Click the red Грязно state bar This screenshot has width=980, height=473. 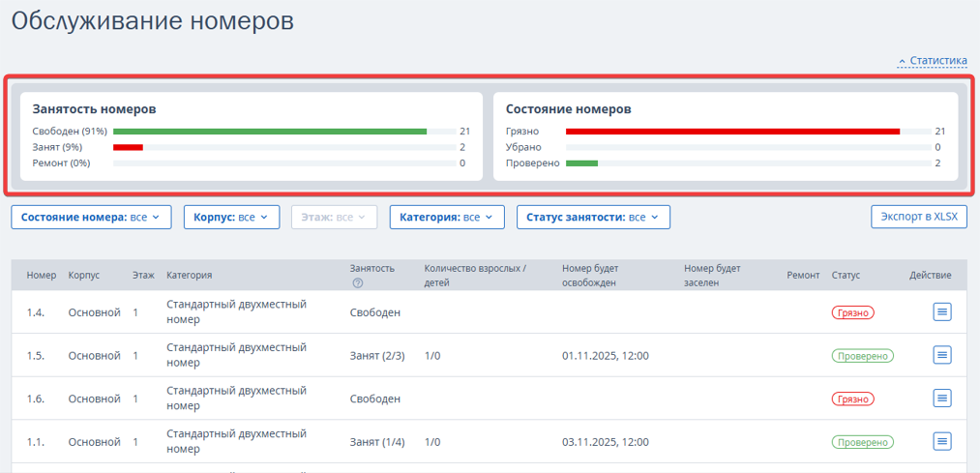point(732,132)
